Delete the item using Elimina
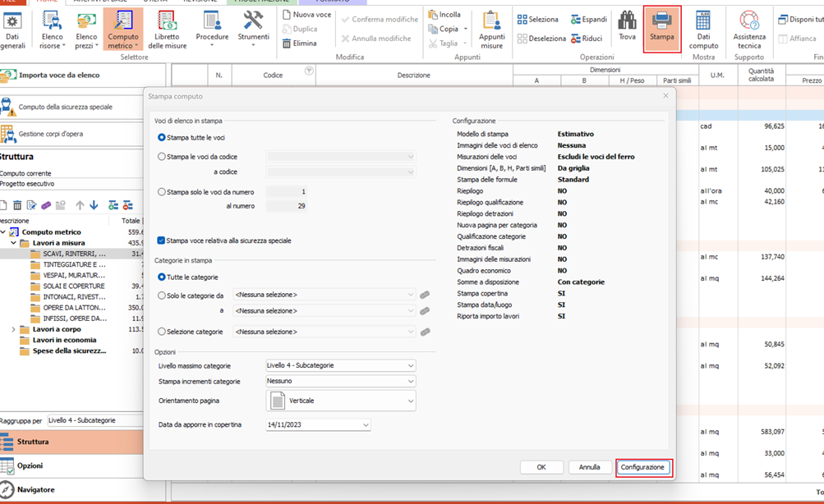Viewport: 824px width, 504px height. [x=300, y=44]
